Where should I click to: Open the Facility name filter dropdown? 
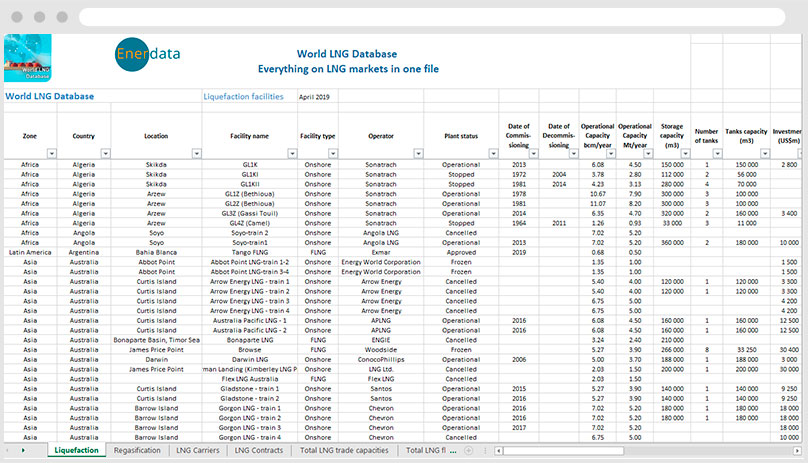tap(291, 153)
